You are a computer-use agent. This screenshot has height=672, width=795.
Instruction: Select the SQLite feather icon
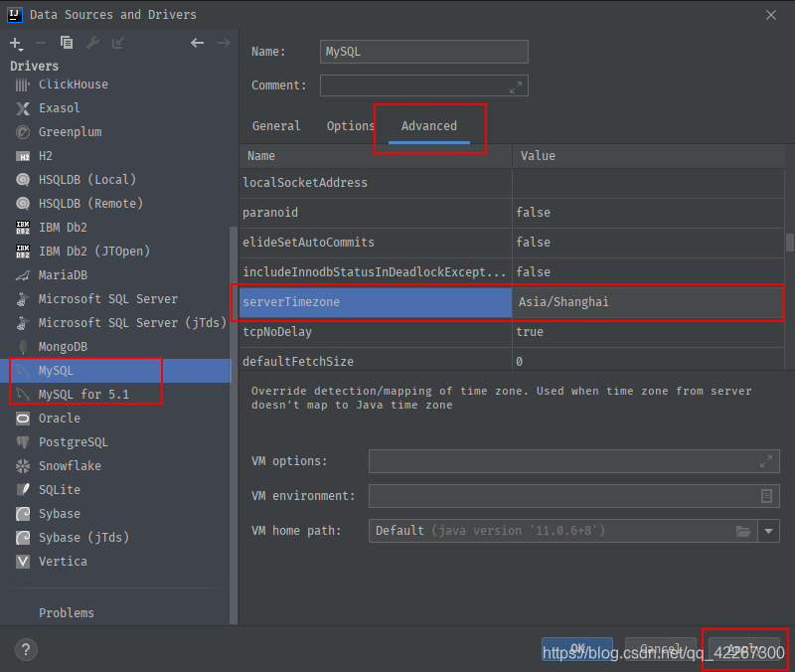(x=22, y=490)
